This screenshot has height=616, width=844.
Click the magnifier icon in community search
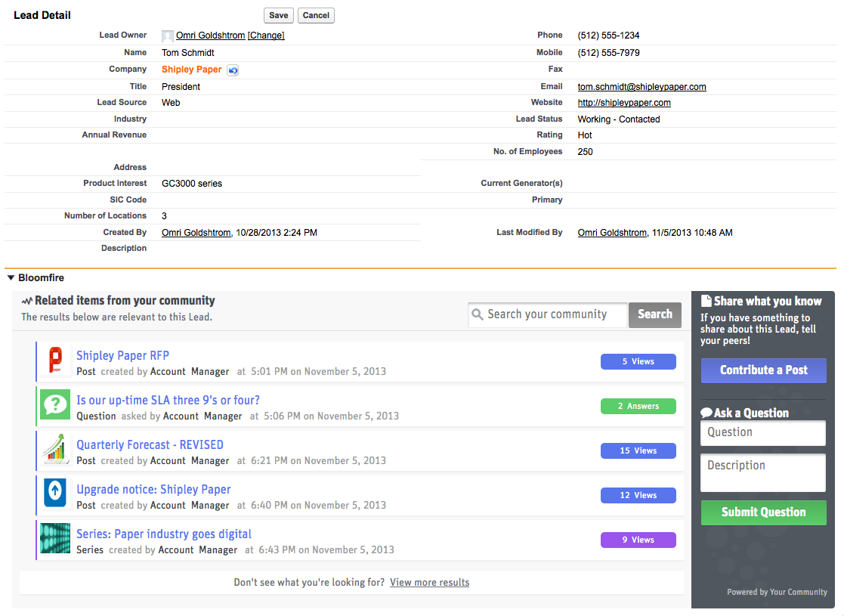(478, 314)
